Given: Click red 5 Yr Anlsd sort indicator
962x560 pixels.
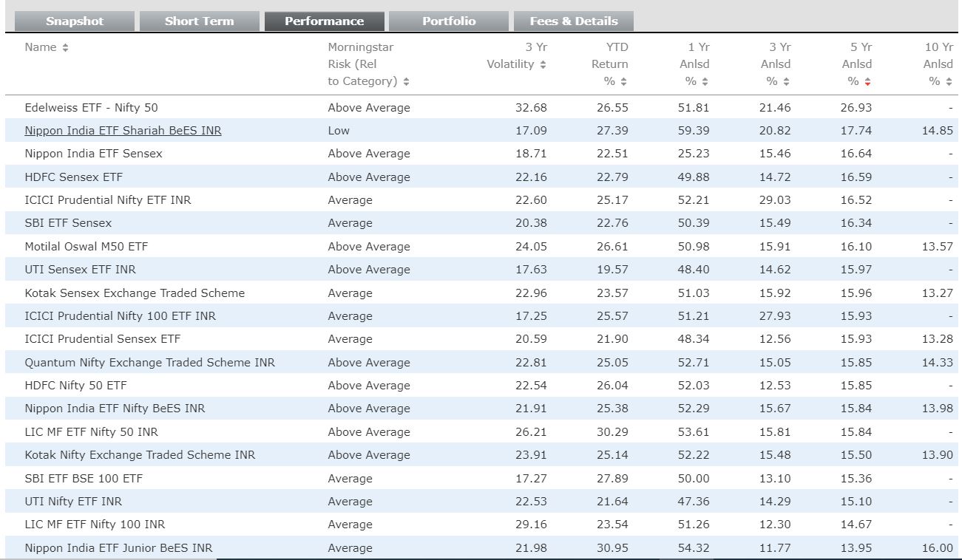Looking at the screenshot, I should pyautogui.click(x=867, y=82).
